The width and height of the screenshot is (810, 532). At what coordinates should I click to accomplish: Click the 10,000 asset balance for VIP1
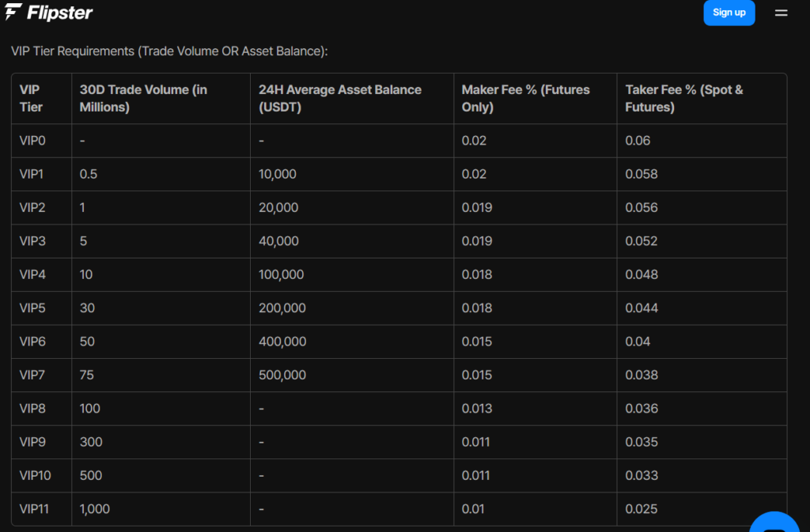[x=277, y=174]
